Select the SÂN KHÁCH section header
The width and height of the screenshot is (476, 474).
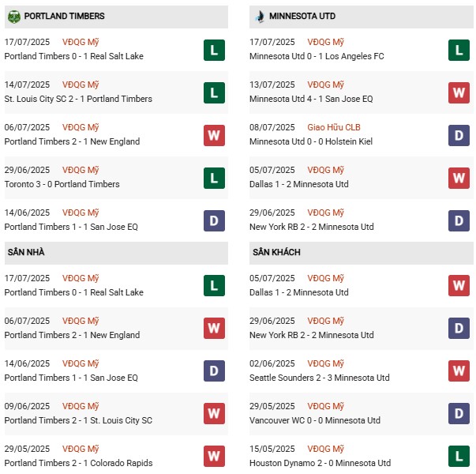tap(276, 252)
